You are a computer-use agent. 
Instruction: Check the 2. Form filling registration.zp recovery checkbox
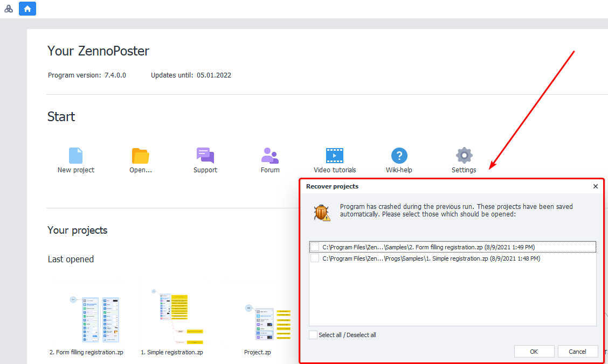(x=315, y=247)
